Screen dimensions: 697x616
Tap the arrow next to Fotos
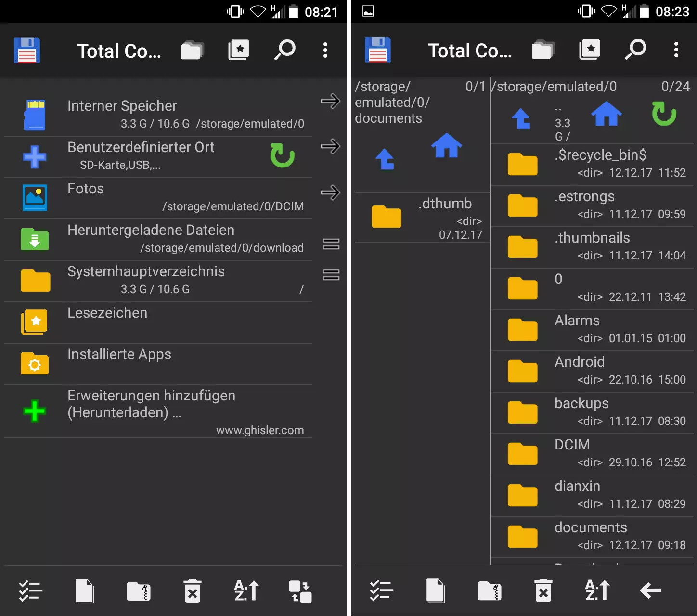coord(331,192)
